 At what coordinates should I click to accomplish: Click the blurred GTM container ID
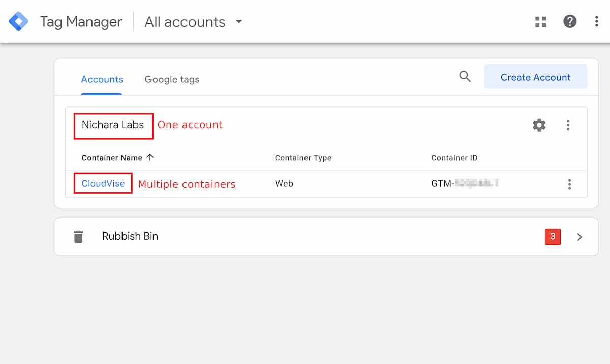click(464, 184)
